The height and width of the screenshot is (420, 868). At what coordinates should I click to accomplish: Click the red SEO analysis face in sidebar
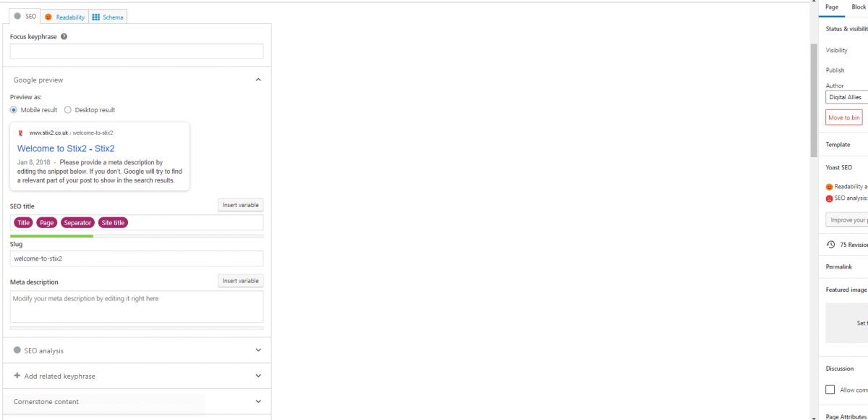coord(830,198)
